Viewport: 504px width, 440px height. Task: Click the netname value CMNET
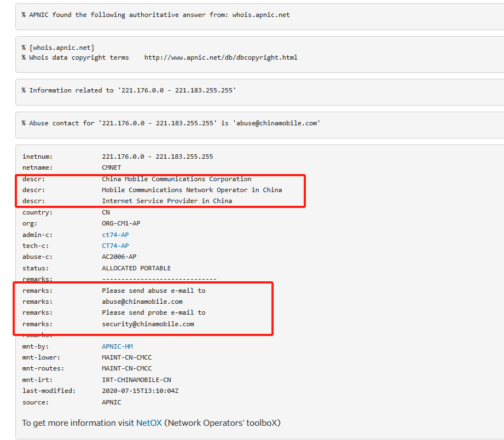pyautogui.click(x=112, y=167)
